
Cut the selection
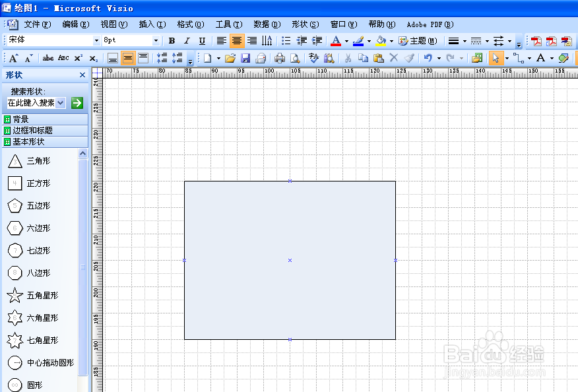pyautogui.click(x=348, y=58)
